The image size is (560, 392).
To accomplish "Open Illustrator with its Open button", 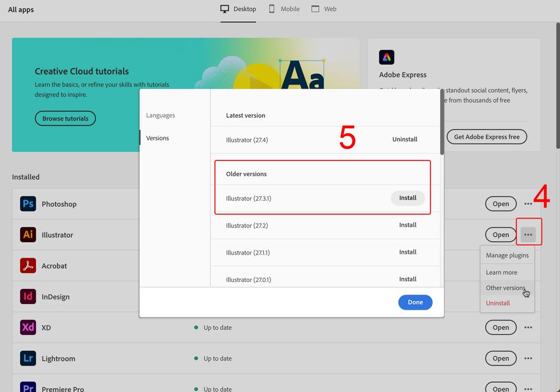I will [x=501, y=234].
